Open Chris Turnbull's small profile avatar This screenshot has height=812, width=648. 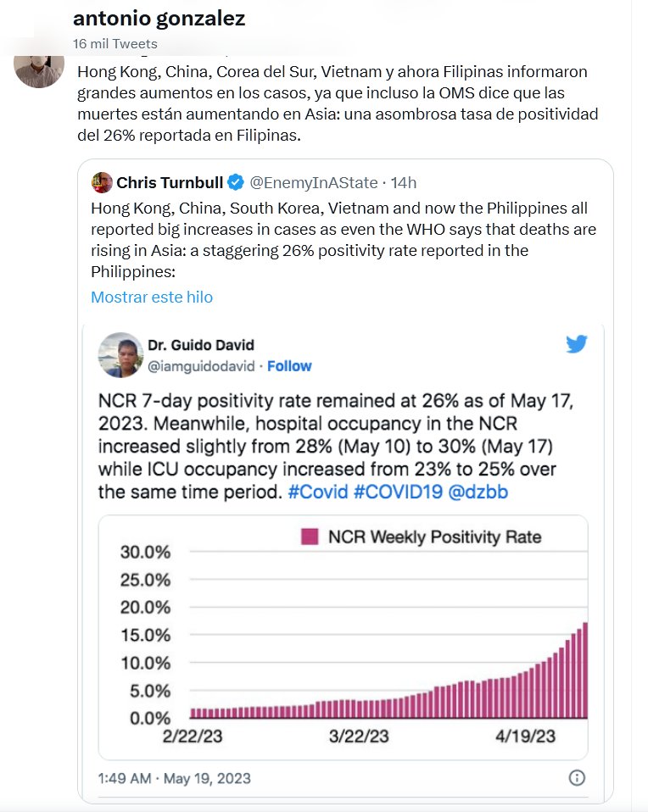click(x=103, y=182)
